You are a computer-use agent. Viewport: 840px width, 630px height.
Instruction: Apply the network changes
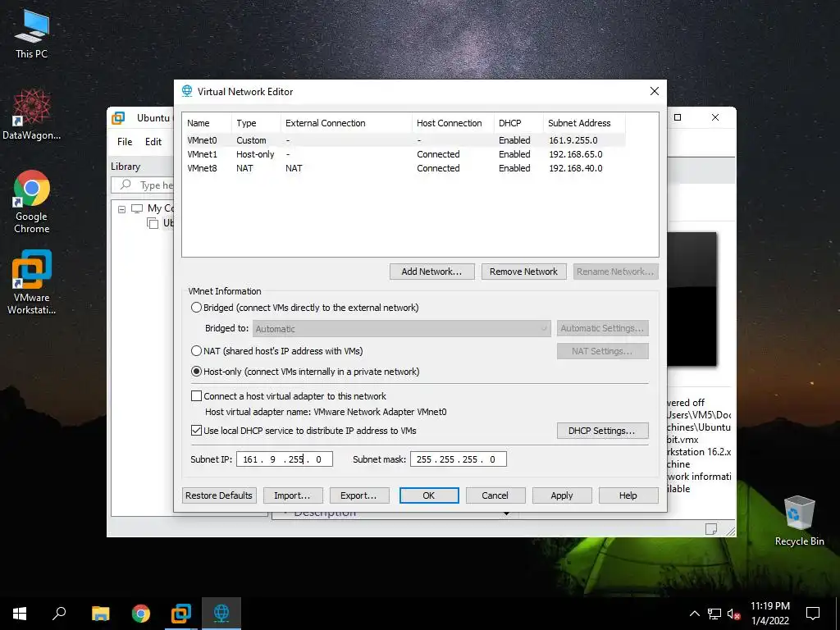(562, 495)
